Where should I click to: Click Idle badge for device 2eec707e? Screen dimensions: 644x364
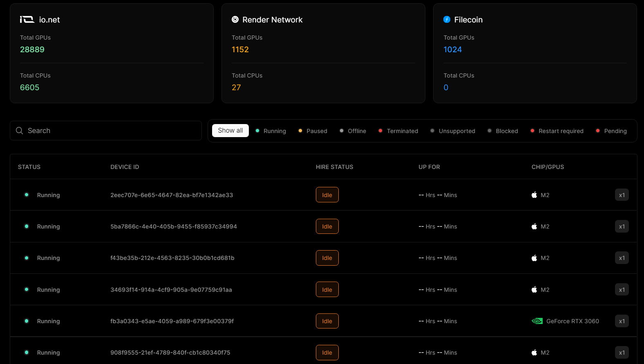click(x=327, y=195)
